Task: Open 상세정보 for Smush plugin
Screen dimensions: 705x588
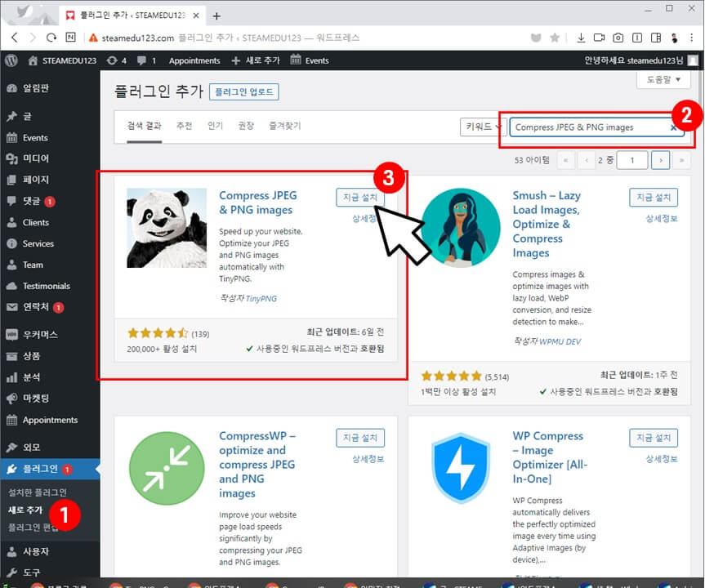Action: (662, 219)
